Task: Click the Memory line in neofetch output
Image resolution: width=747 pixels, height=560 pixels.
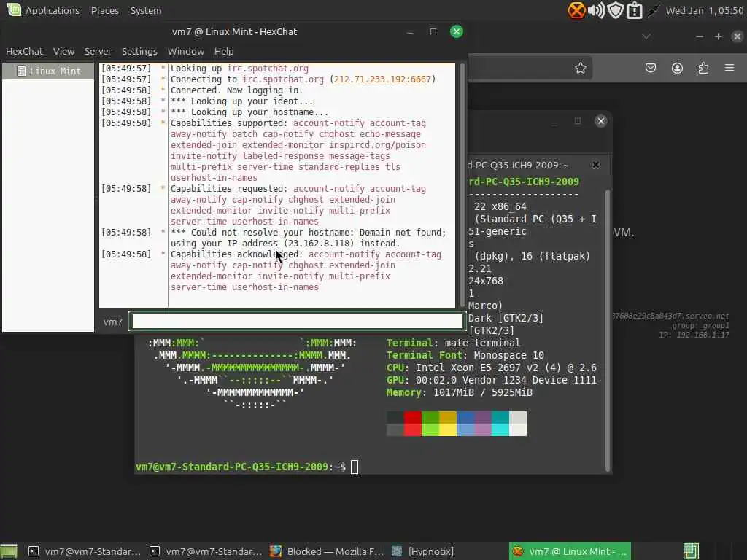Action: click(x=460, y=392)
